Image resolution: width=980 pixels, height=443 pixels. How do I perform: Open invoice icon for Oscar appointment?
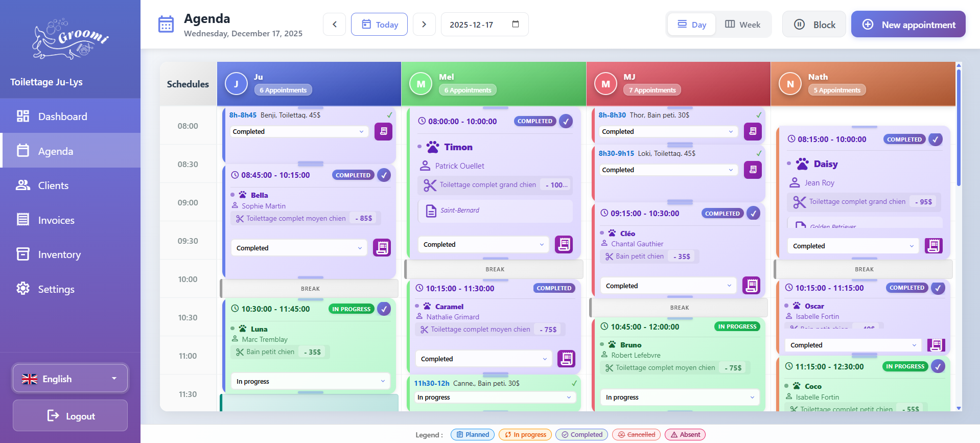point(936,345)
